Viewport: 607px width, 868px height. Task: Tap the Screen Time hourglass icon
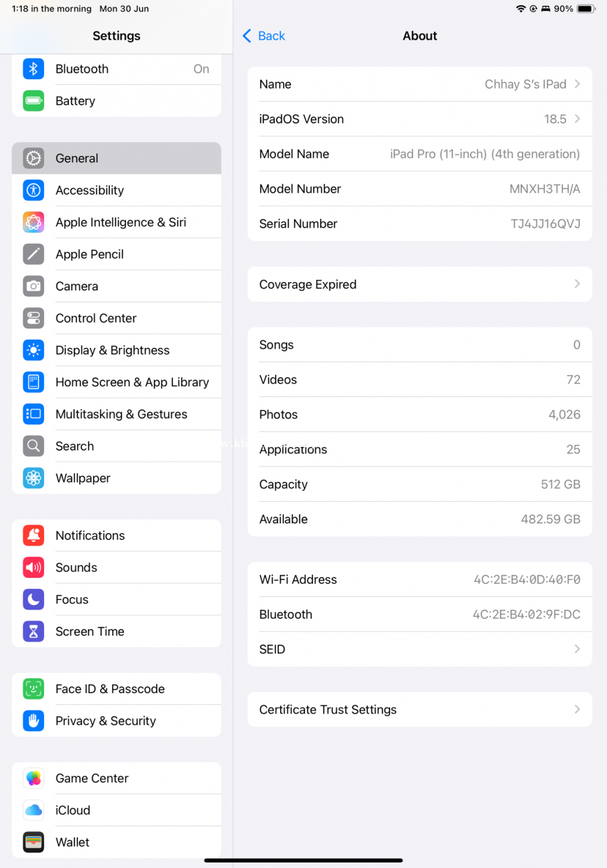click(x=33, y=631)
